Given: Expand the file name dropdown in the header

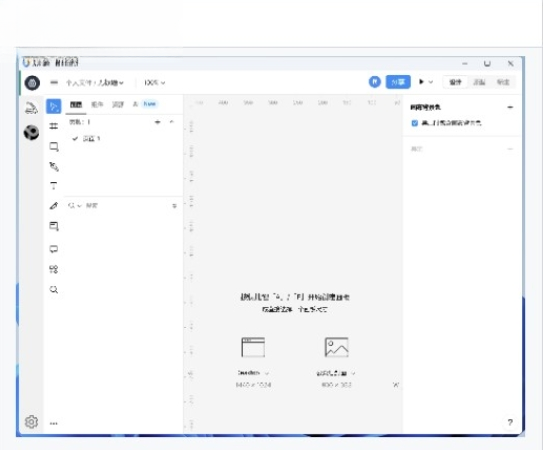Looking at the screenshot, I should [95, 83].
